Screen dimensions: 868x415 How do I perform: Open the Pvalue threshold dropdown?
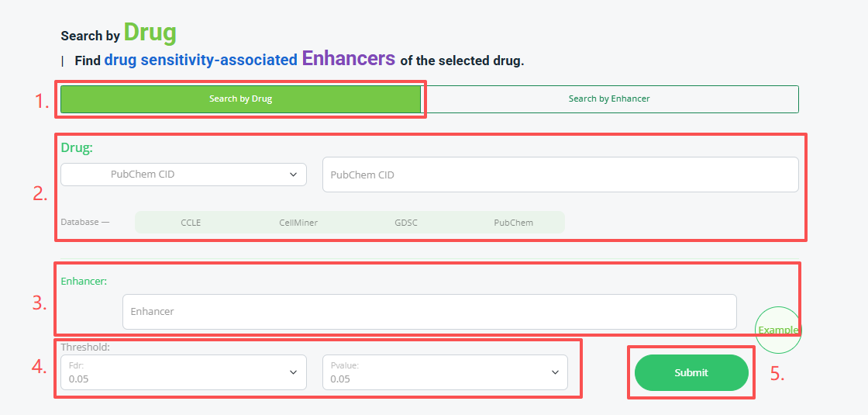click(x=445, y=372)
